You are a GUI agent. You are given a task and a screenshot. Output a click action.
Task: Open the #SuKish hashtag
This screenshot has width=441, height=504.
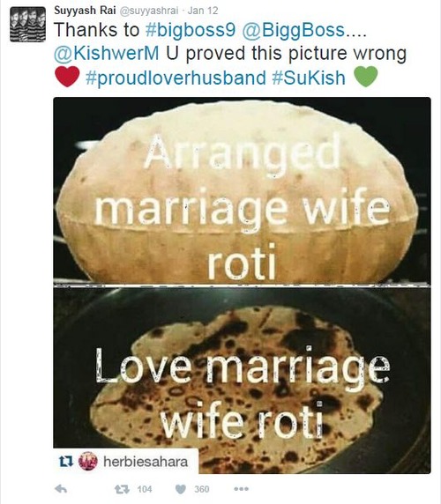[x=309, y=78]
